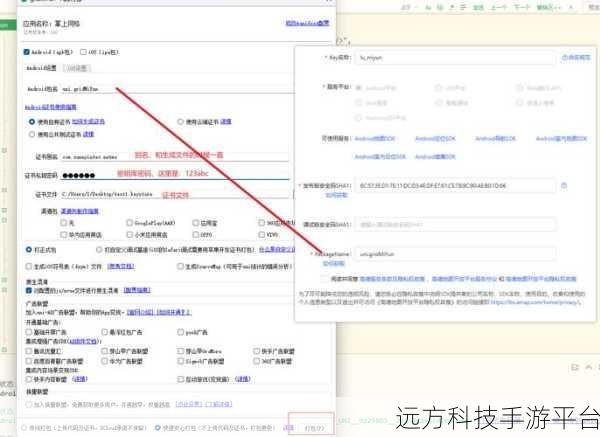
Task: Check the 穿山甲广告联盟 checkbox
Action: click(104, 351)
